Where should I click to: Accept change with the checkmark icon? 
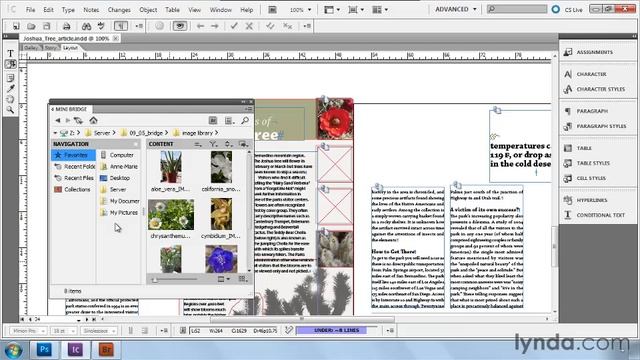point(234,26)
